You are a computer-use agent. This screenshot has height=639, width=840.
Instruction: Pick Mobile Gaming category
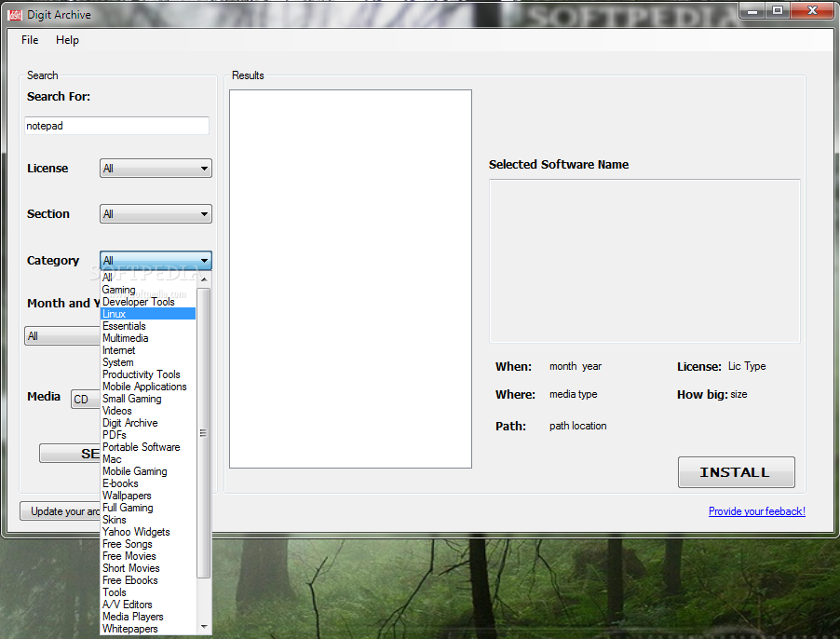tap(148, 471)
